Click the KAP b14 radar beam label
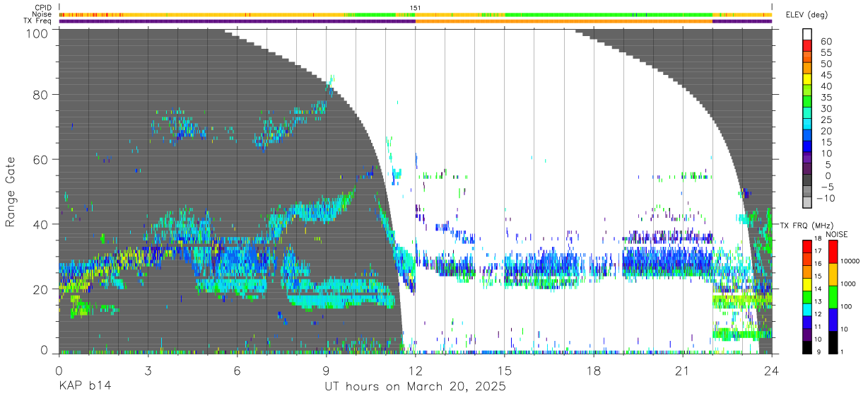Viewport: 868px width, 401px height. (x=84, y=387)
